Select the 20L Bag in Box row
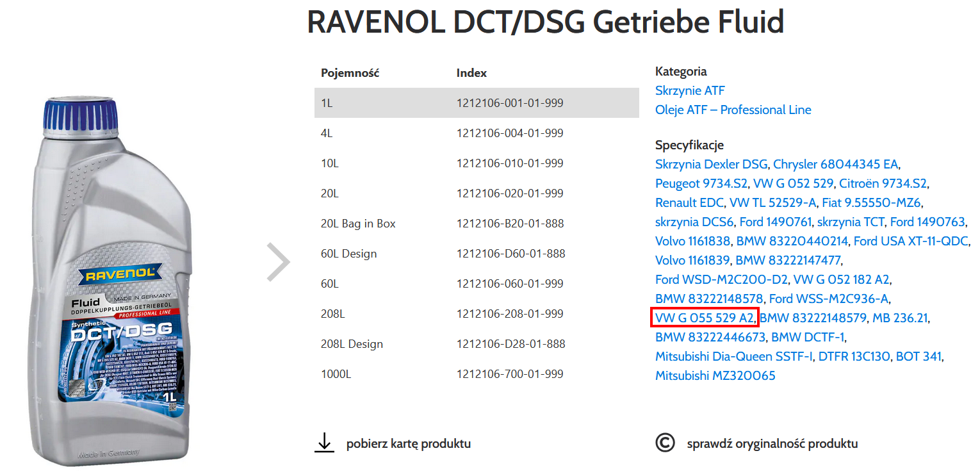Screen dimensions: 980x476 pos(476,224)
